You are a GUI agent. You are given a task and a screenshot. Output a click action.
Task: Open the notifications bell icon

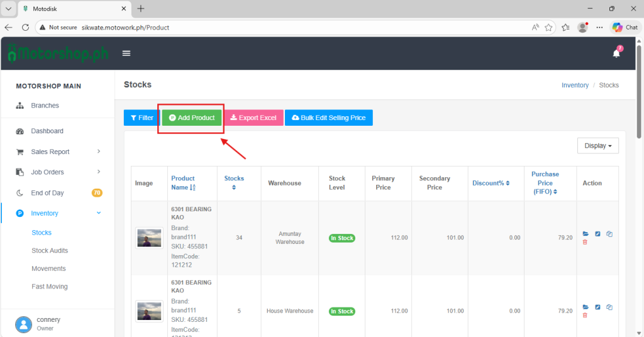coord(616,53)
